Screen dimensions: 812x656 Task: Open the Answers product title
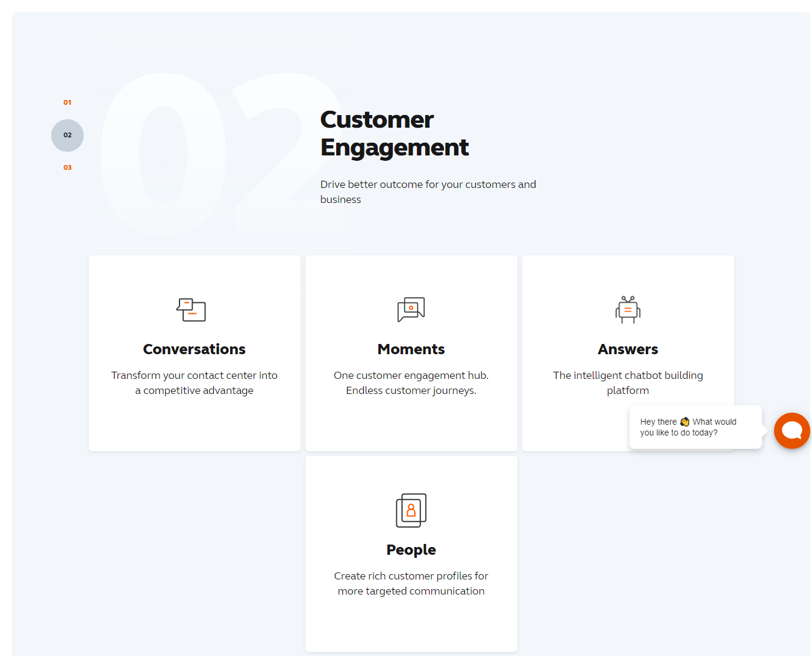coord(628,349)
